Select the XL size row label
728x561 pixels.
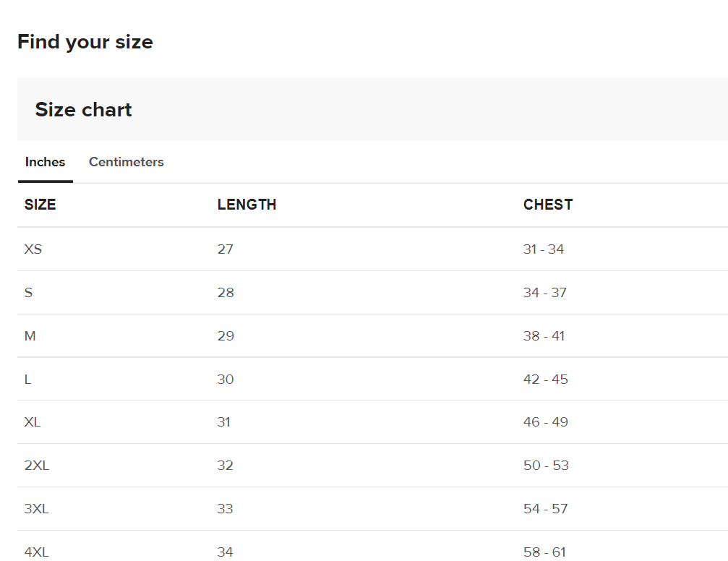(x=33, y=422)
